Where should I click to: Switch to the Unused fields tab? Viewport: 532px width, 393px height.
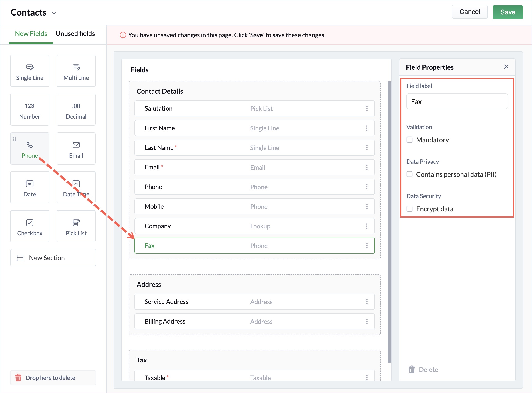[75, 34]
